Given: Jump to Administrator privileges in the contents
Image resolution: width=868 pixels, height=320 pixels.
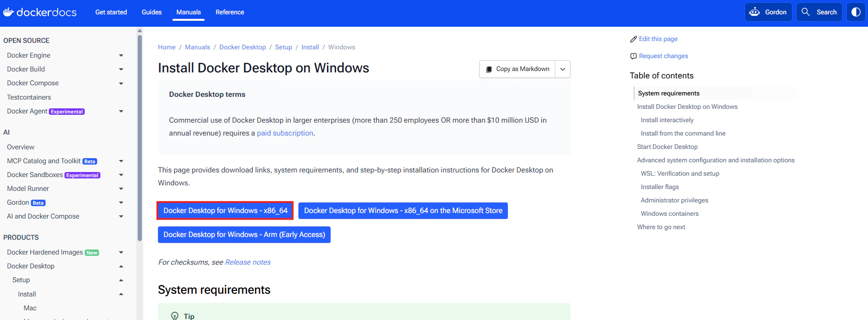Looking at the screenshot, I should (675, 200).
